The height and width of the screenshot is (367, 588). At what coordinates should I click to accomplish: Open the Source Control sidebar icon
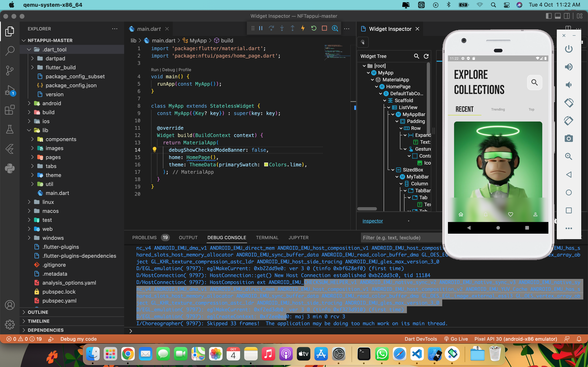10,70
